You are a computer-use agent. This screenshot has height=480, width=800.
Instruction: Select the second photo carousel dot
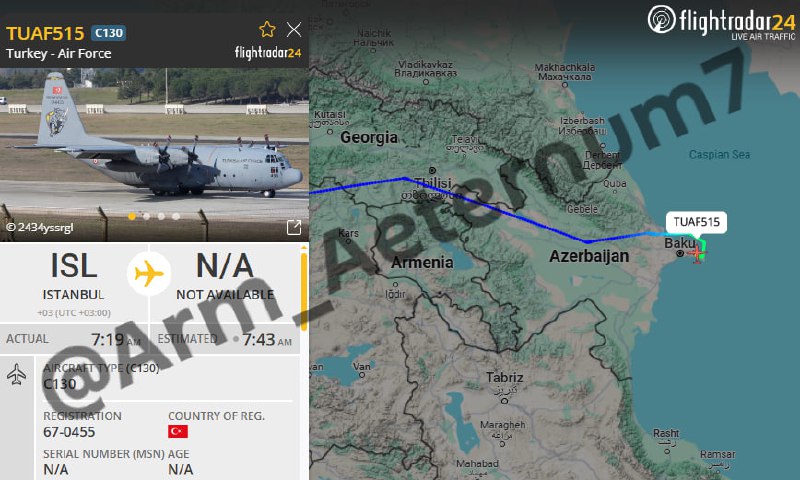pyautogui.click(x=146, y=216)
